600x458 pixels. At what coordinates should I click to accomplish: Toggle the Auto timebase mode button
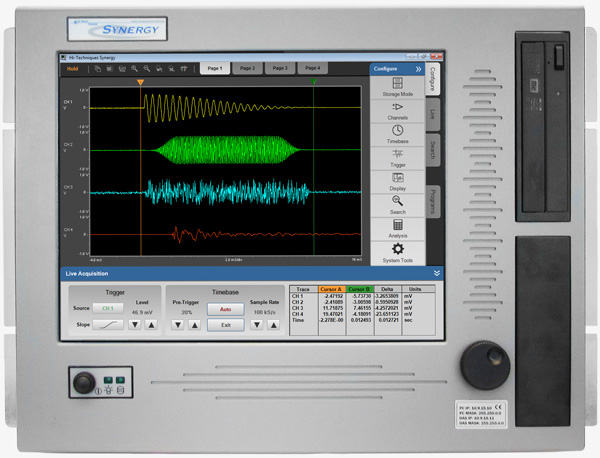(x=226, y=309)
